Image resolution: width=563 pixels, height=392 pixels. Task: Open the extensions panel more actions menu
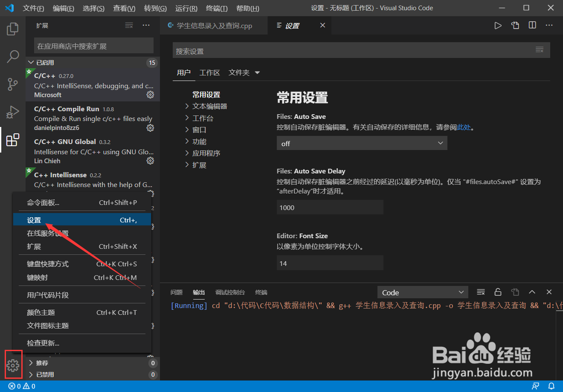(x=146, y=26)
